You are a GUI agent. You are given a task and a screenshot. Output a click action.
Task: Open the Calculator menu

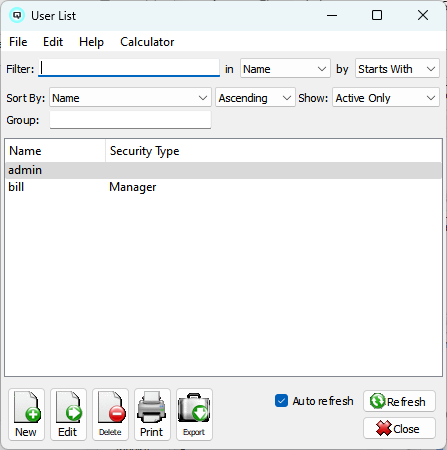point(147,42)
